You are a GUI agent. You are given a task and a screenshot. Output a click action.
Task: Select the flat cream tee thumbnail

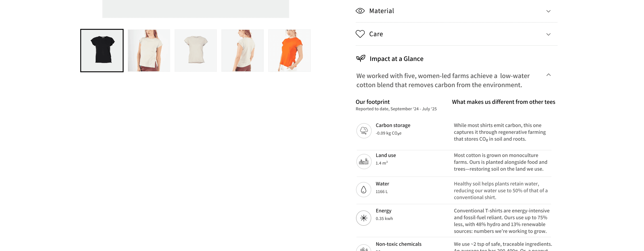(x=195, y=51)
